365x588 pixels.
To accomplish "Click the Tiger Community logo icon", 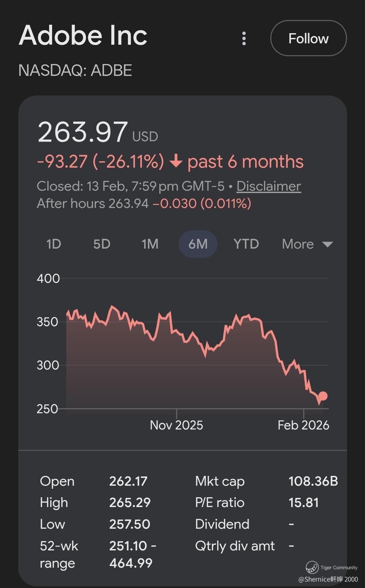I will click(x=312, y=567).
